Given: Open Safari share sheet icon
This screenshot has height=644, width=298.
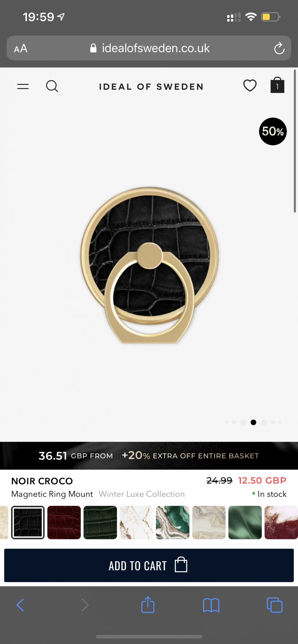Looking at the screenshot, I should (x=148, y=604).
